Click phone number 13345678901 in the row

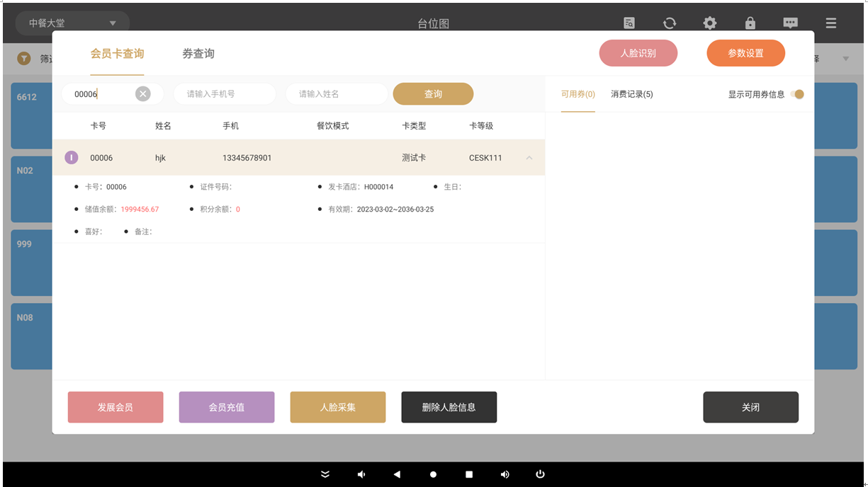pos(247,158)
